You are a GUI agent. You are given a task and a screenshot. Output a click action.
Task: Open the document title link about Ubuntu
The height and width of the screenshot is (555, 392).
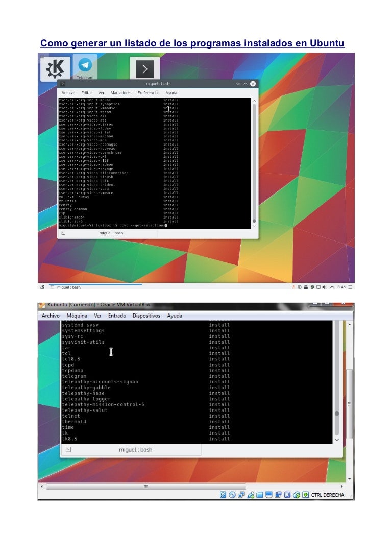(192, 43)
